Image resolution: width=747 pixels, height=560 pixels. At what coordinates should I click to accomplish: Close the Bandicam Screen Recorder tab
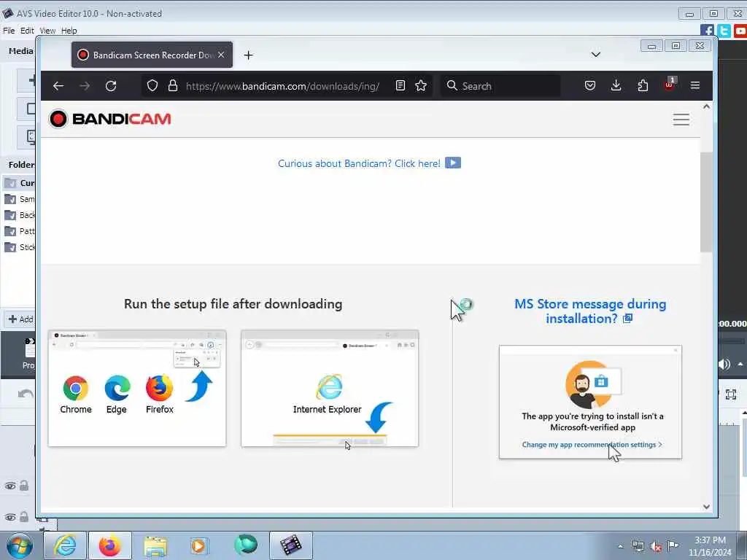(x=221, y=55)
